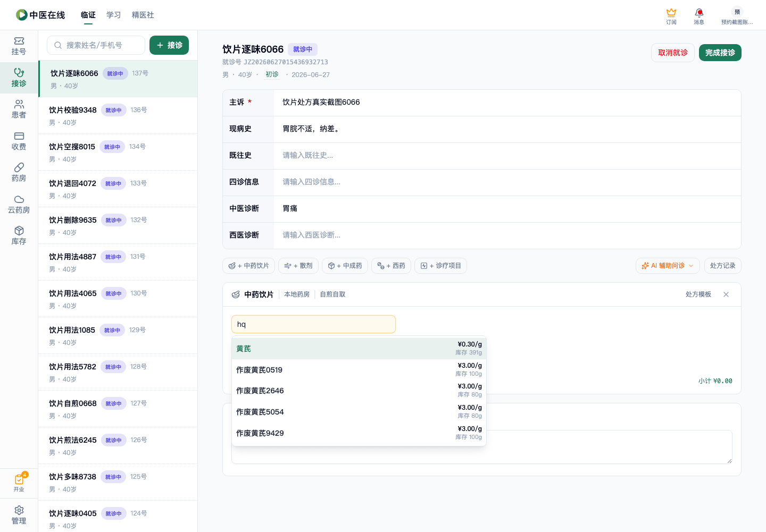Switch to the 精医社 top tab

tap(143, 15)
